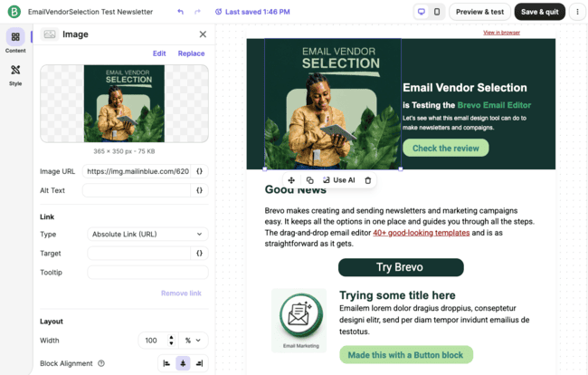Align block to the right
This screenshot has height=375, width=588.
click(200, 363)
